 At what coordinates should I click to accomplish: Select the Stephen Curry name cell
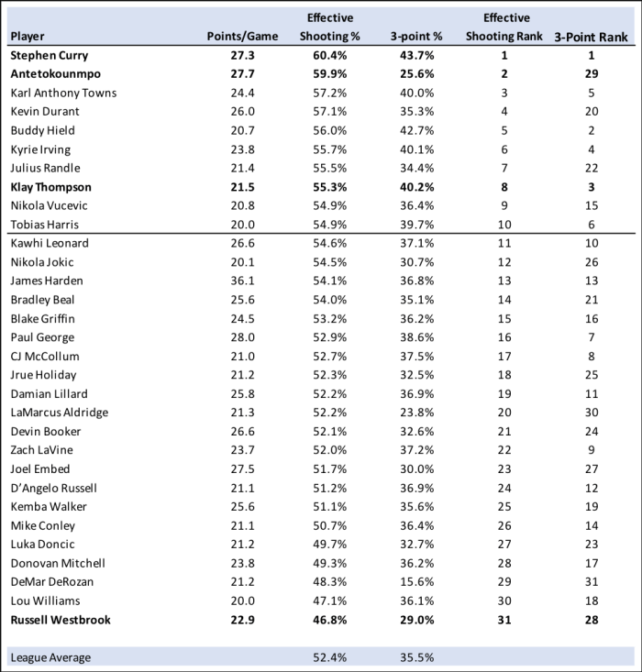(50, 55)
